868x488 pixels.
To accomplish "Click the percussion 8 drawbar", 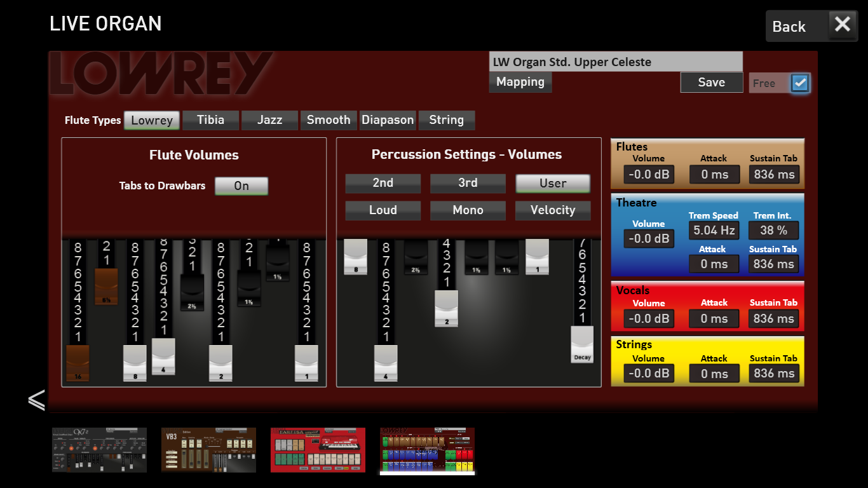I will point(356,257).
